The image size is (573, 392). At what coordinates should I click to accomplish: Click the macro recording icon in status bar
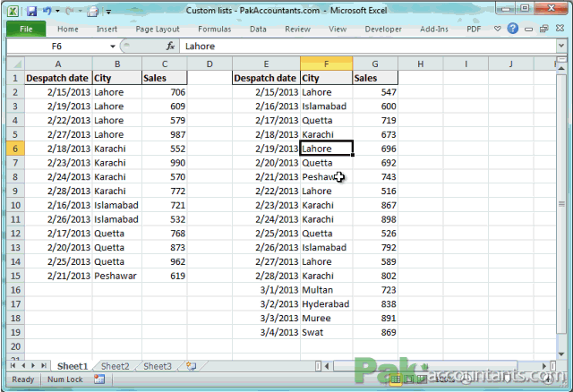point(99,379)
